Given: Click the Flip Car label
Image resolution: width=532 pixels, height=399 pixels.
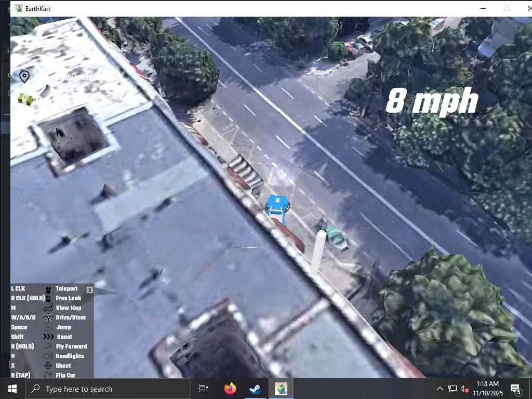Looking at the screenshot, I should point(65,375).
